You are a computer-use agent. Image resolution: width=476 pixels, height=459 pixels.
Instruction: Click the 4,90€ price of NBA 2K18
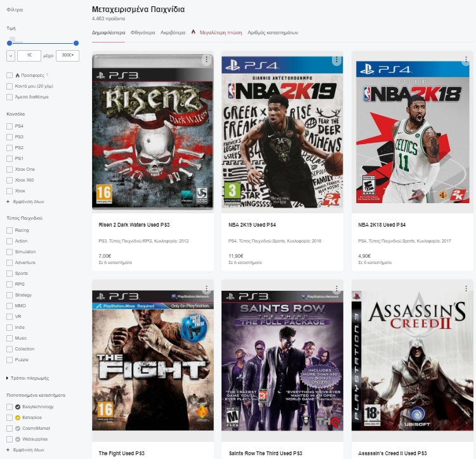click(x=364, y=256)
